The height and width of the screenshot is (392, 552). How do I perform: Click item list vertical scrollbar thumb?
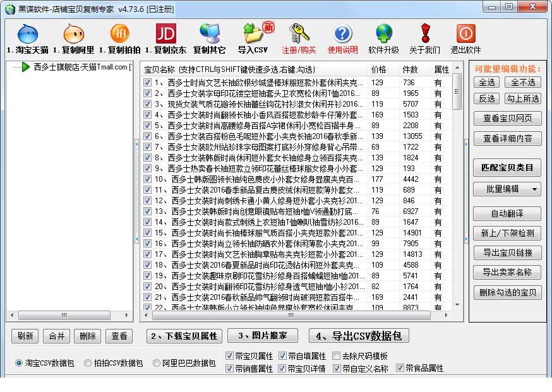click(457, 92)
